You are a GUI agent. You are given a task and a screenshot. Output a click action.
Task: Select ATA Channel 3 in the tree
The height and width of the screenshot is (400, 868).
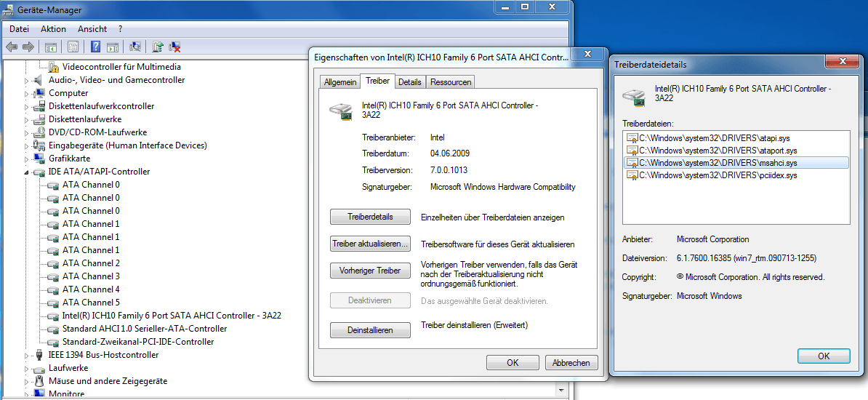[x=91, y=276]
